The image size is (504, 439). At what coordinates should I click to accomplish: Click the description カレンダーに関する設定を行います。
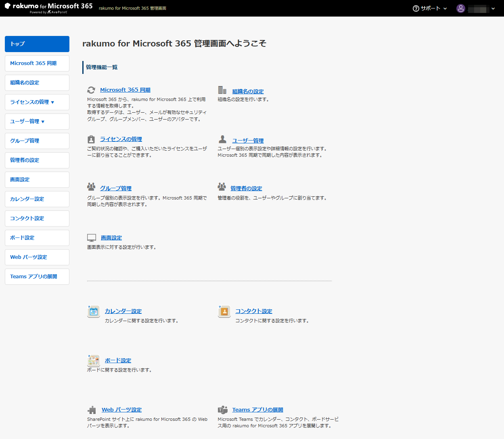pos(142,321)
